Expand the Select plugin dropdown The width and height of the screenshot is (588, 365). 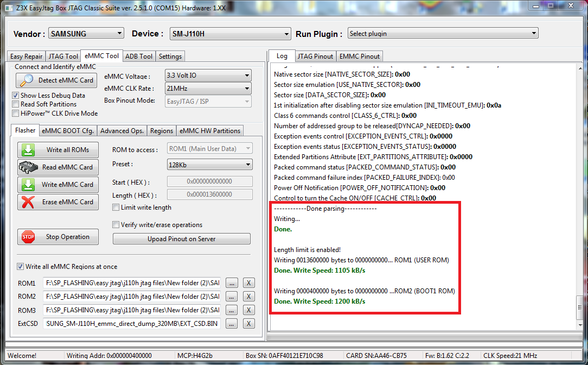443,33
